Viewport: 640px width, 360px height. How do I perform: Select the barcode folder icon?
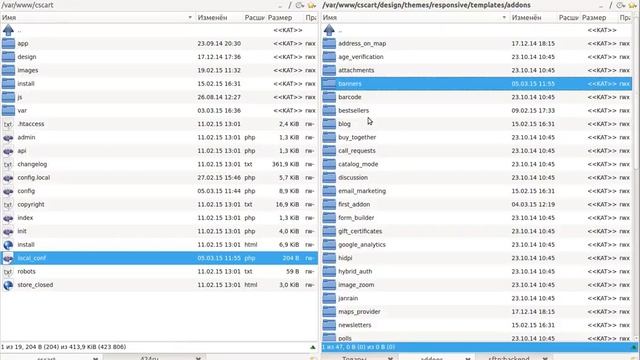329,97
